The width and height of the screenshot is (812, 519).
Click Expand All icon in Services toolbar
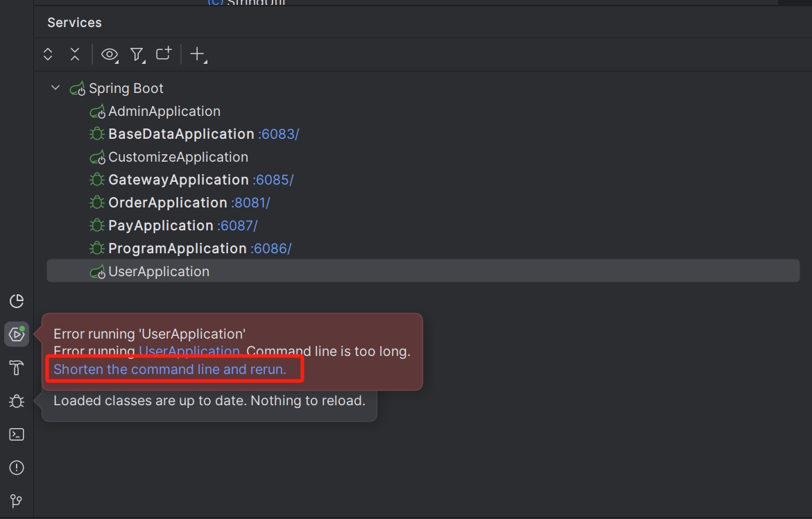48,54
